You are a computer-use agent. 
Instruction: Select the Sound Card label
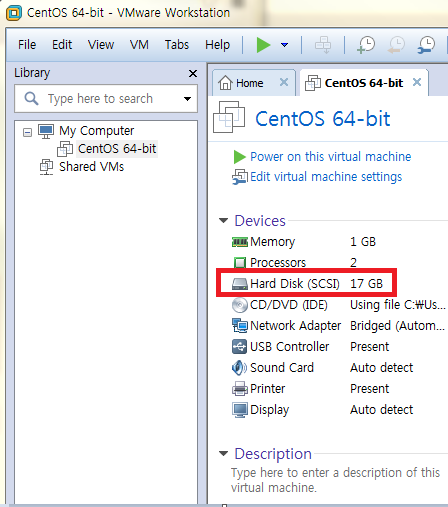point(282,368)
